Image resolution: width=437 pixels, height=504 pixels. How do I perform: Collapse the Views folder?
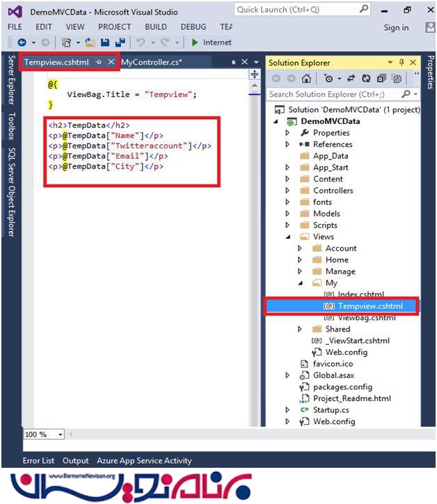tap(288, 237)
